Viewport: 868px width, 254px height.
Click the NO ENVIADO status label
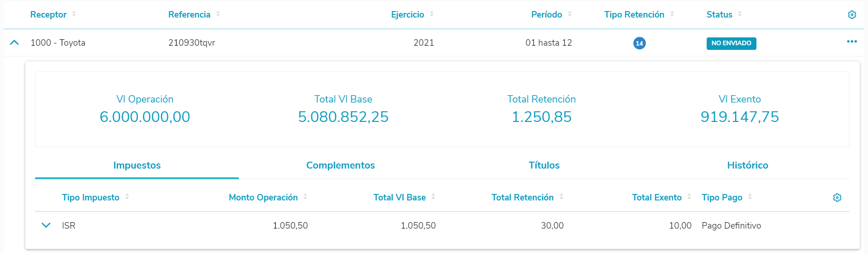click(731, 43)
